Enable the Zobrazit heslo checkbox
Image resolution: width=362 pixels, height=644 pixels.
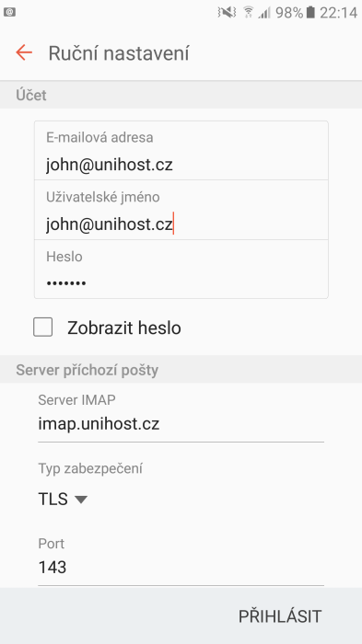tap(42, 328)
